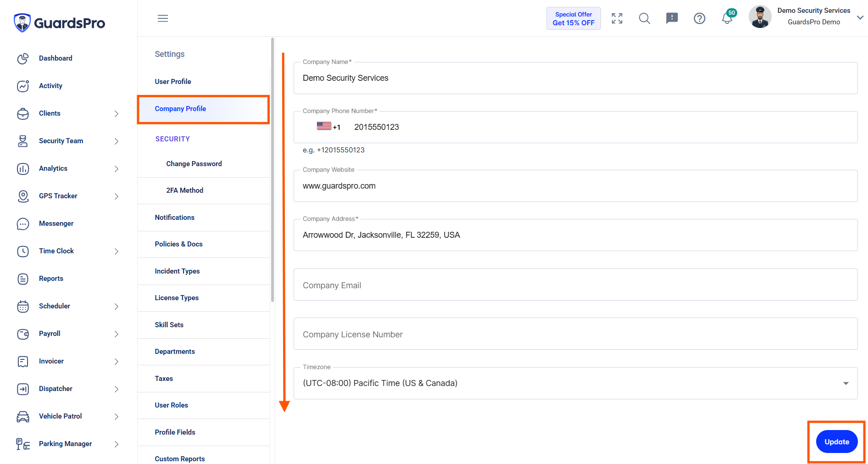Viewport: 868px width, 464px height.
Task: Click the Special Offer 15% OFF button
Action: click(x=573, y=18)
